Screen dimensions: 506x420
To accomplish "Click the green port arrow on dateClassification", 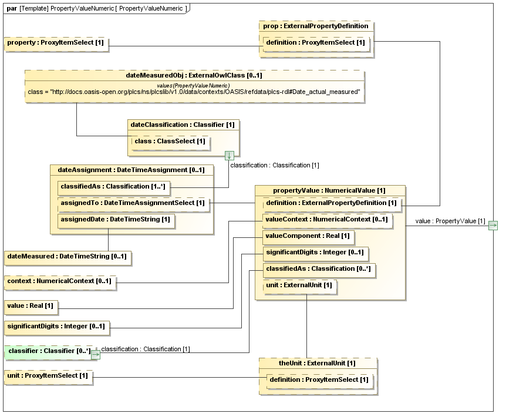I will pyautogui.click(x=230, y=156).
